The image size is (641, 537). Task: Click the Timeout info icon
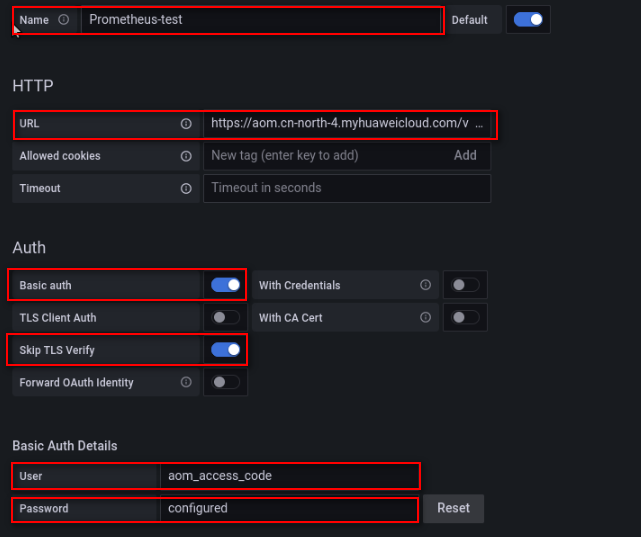click(186, 188)
